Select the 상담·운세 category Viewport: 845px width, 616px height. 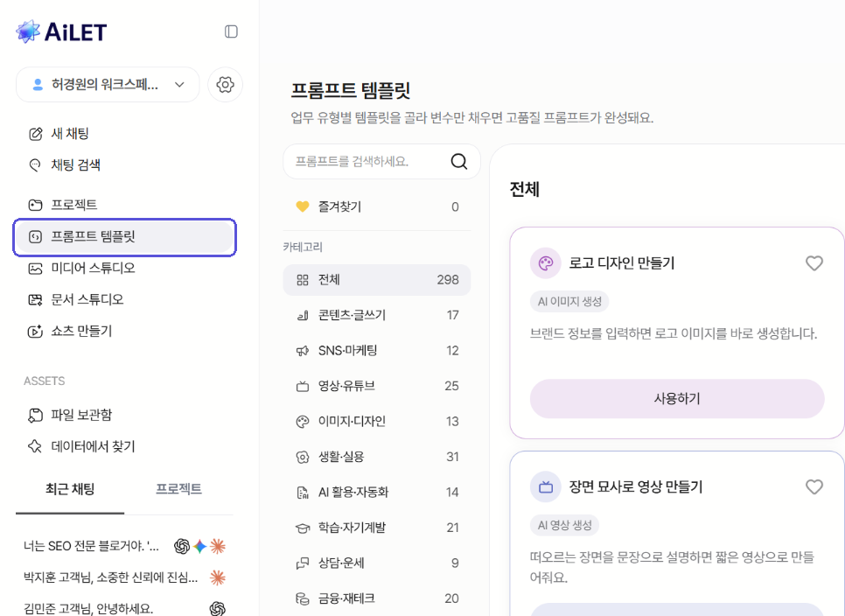tap(377, 563)
